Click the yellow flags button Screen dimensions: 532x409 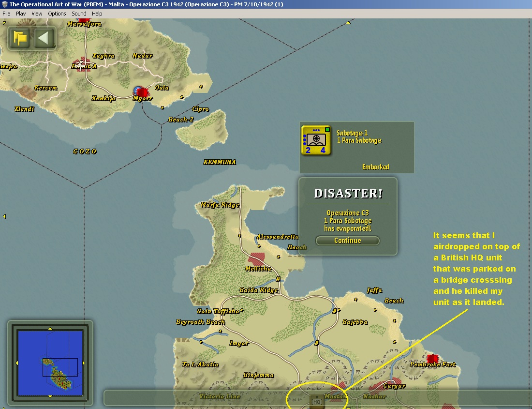coord(20,38)
